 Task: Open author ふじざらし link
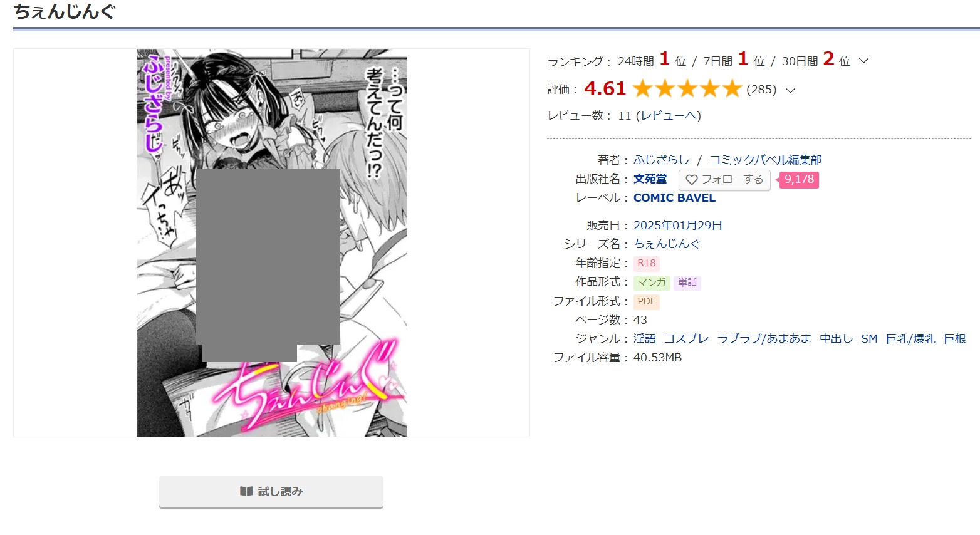coord(661,160)
